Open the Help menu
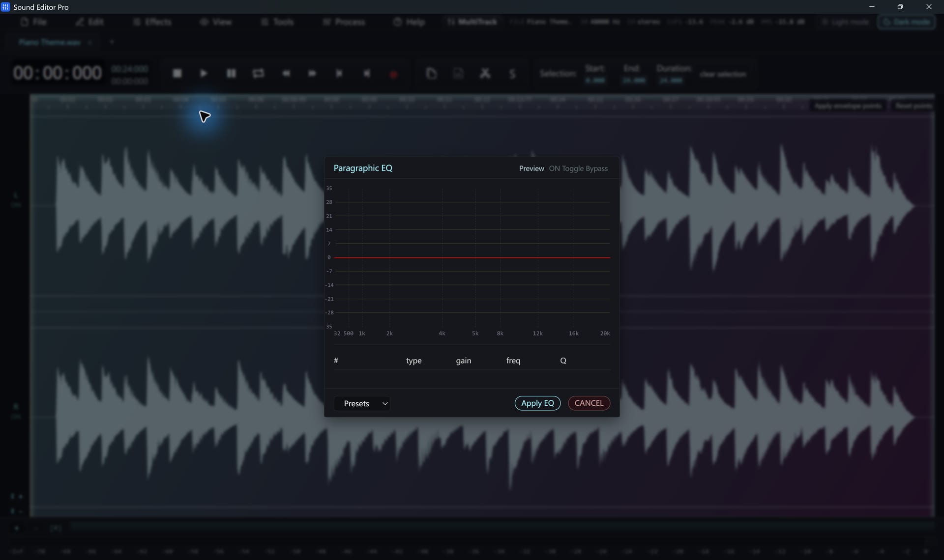This screenshot has height=560, width=944. 409,22
